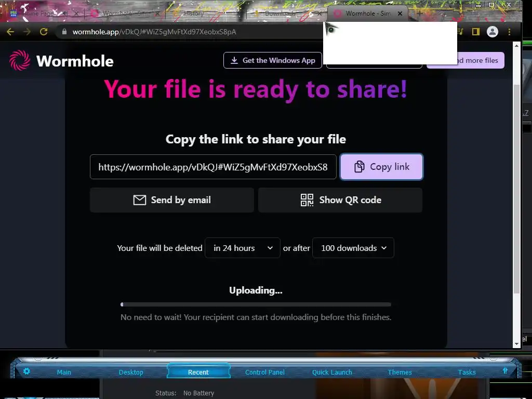Open the Control Panel dock tab
The width and height of the screenshot is (532, 399).
click(x=265, y=372)
